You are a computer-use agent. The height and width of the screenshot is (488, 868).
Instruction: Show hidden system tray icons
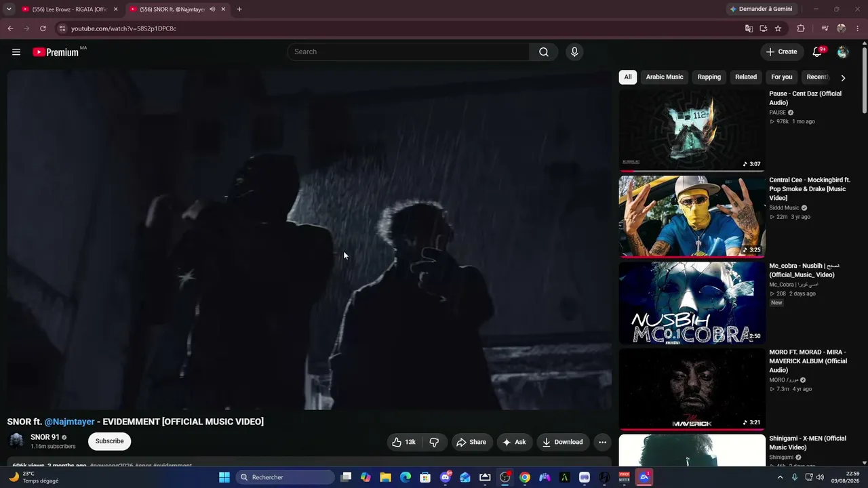(780, 477)
